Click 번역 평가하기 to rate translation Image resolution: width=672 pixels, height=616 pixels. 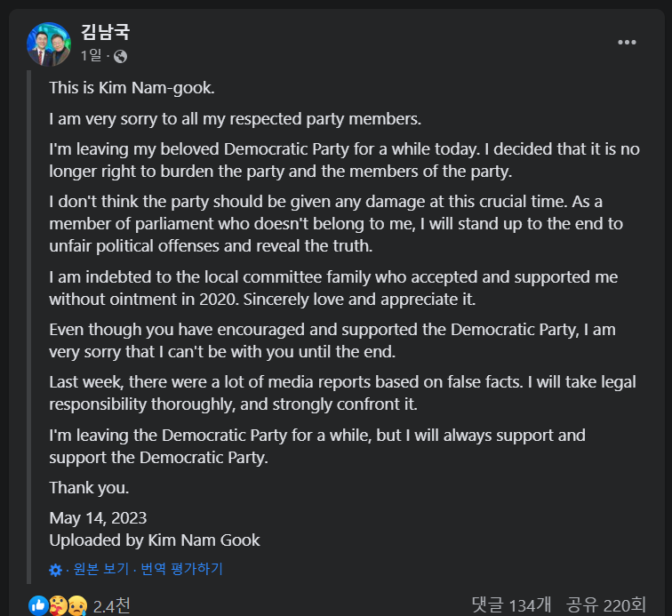point(181,570)
